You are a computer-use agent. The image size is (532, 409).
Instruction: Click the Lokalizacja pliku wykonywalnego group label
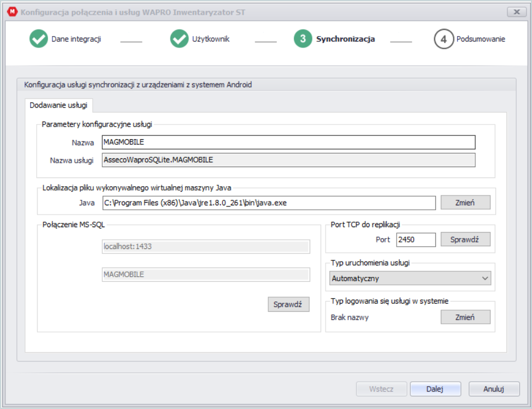click(137, 187)
